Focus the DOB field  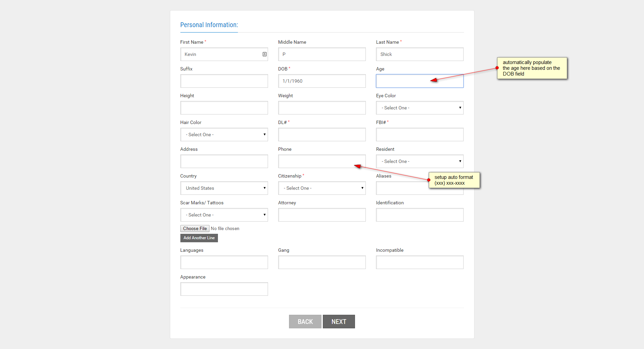(x=321, y=81)
